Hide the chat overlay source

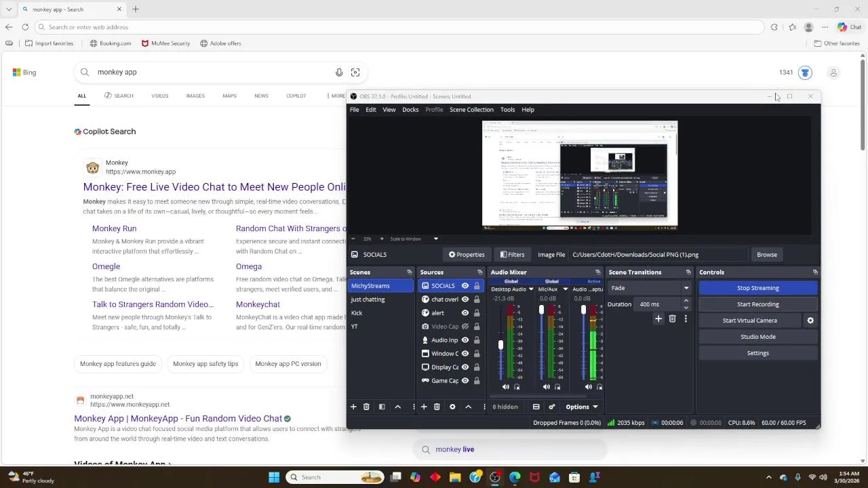[x=465, y=300]
